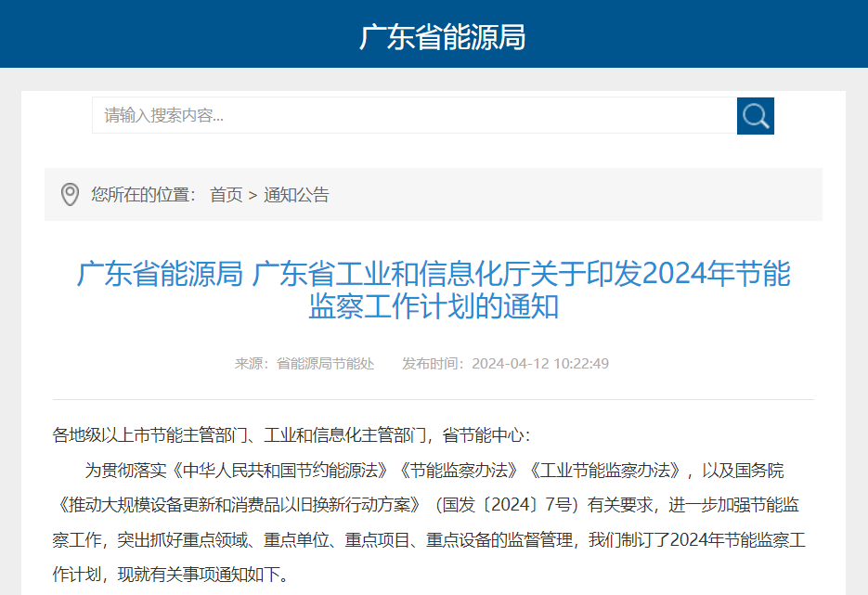Click the publish time 2024-04-12 10:22:49
868x595 pixels.
tap(540, 364)
